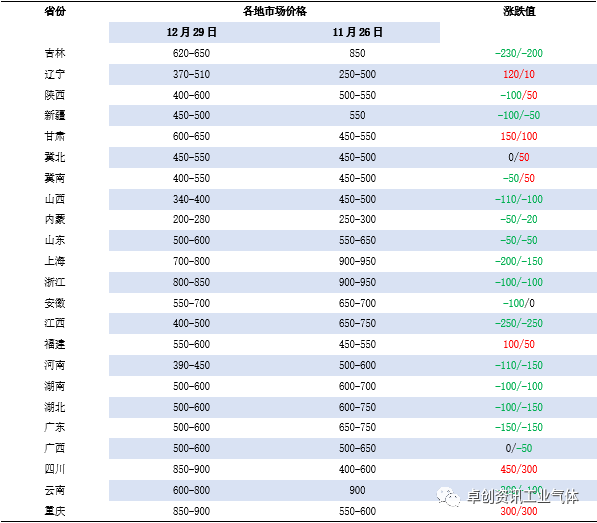Select the 卓创资讯工业气体 watermark text
This screenshot has height=523, width=597.
(523, 497)
